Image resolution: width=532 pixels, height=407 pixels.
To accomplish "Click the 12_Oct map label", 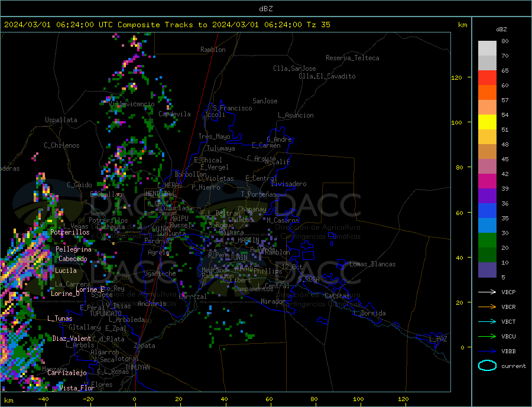I will pos(292,267).
